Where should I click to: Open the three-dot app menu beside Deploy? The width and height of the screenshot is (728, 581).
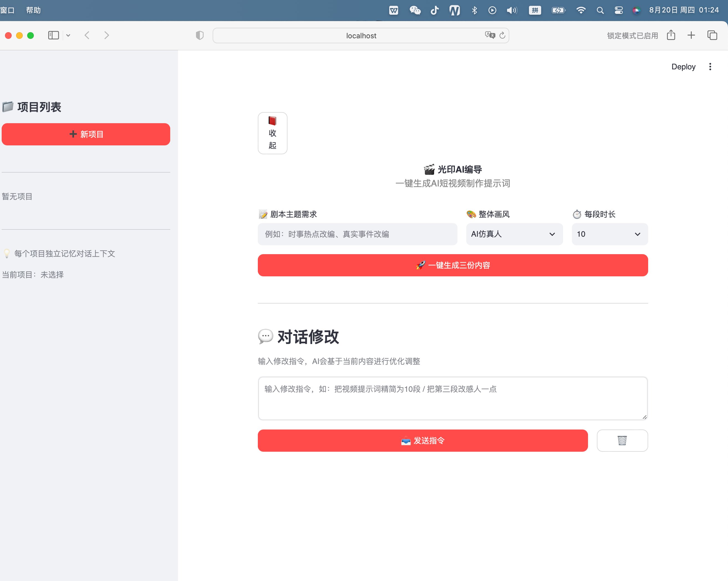[x=710, y=67]
